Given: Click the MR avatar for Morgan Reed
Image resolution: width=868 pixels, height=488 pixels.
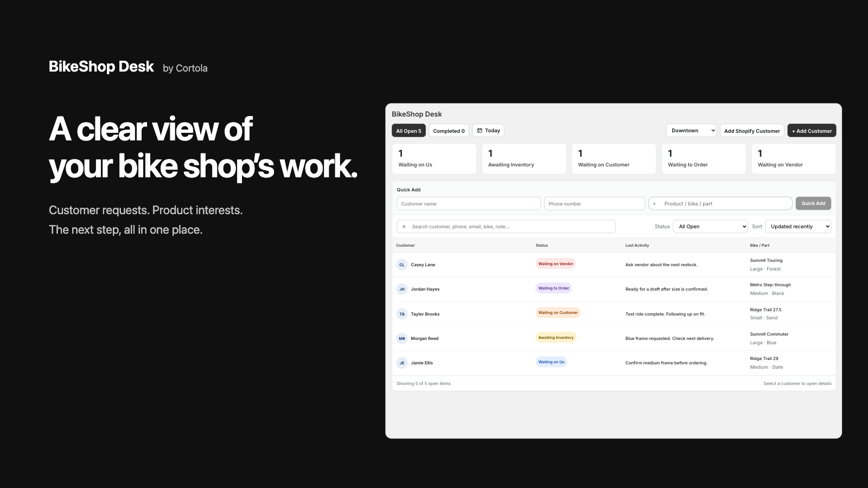Looking at the screenshot, I should 402,338.
